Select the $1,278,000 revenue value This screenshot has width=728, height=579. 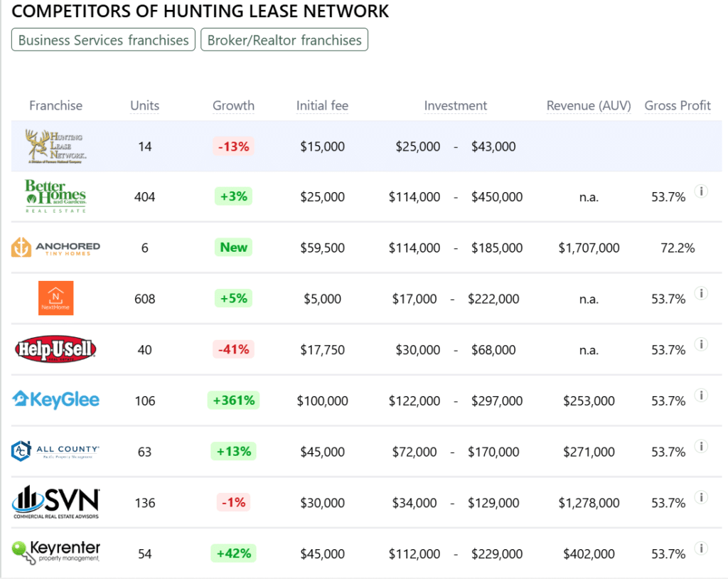(x=589, y=503)
